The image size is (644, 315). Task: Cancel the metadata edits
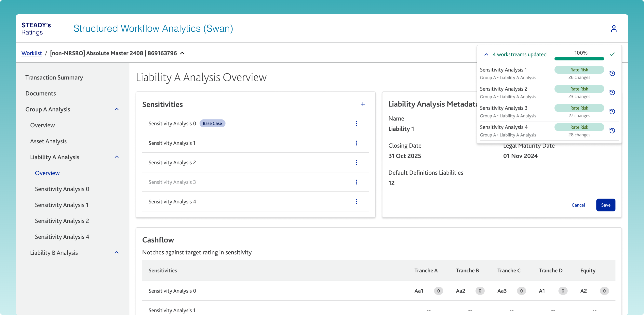(x=578, y=205)
